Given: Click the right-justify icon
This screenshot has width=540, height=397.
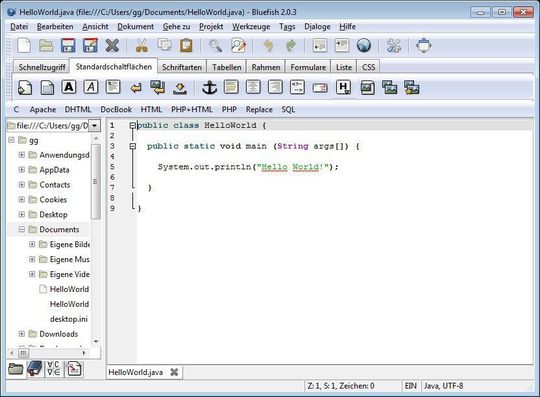Looking at the screenshot, I should pyautogui.click(x=275, y=87).
